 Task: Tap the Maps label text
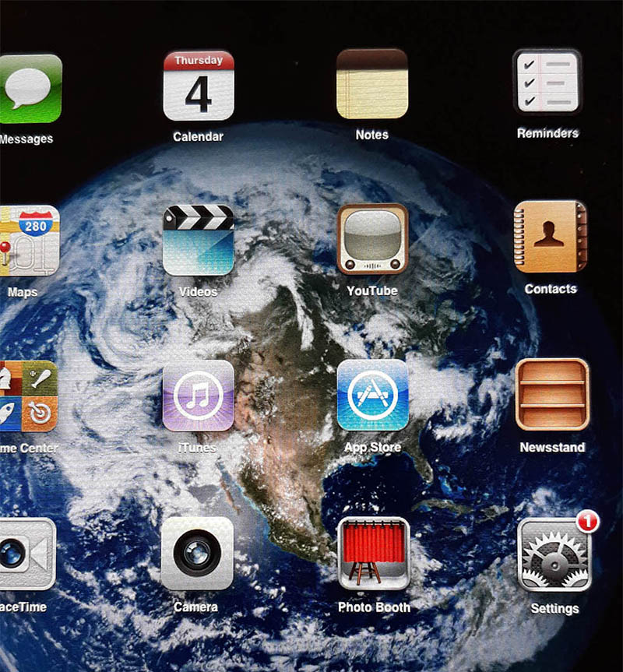point(23,292)
